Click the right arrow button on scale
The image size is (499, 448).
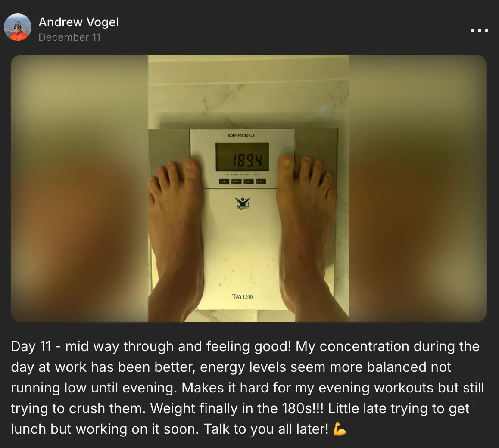click(261, 181)
